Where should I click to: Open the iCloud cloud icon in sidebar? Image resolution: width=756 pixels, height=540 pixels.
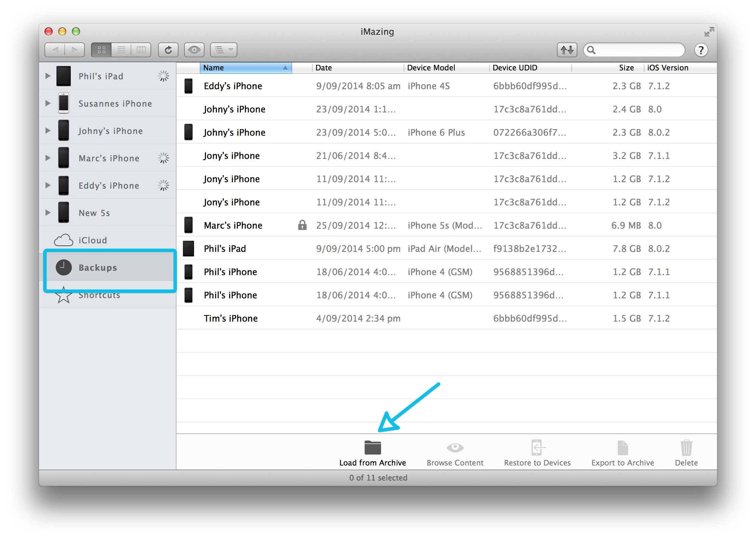click(x=64, y=240)
